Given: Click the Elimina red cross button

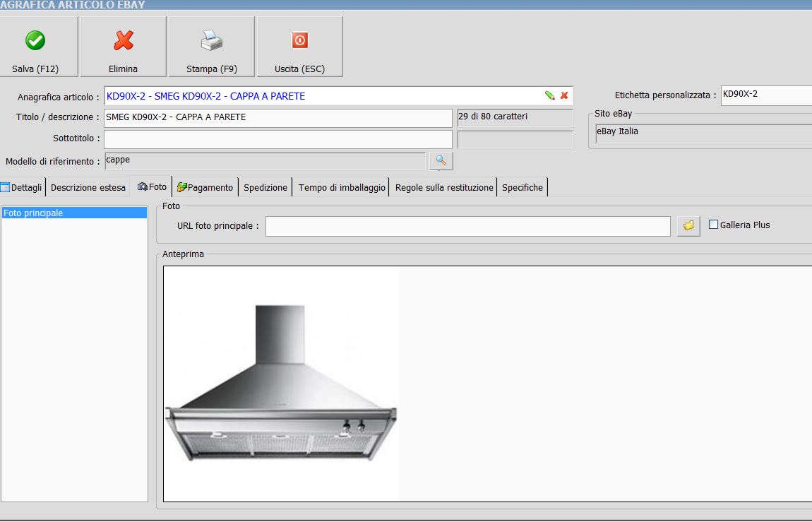Looking at the screenshot, I should tap(124, 47).
